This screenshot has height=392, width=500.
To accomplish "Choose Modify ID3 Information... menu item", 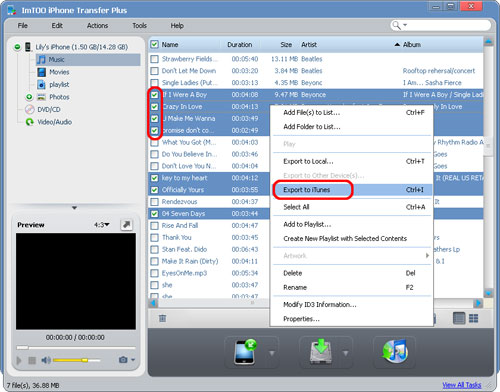I will [353, 305].
